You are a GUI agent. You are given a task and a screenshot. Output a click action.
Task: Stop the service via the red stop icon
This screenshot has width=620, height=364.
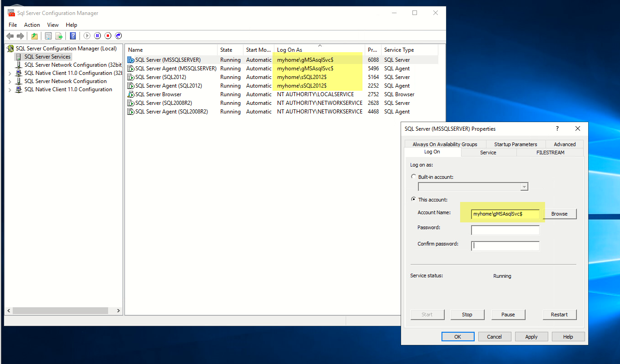[x=108, y=35]
